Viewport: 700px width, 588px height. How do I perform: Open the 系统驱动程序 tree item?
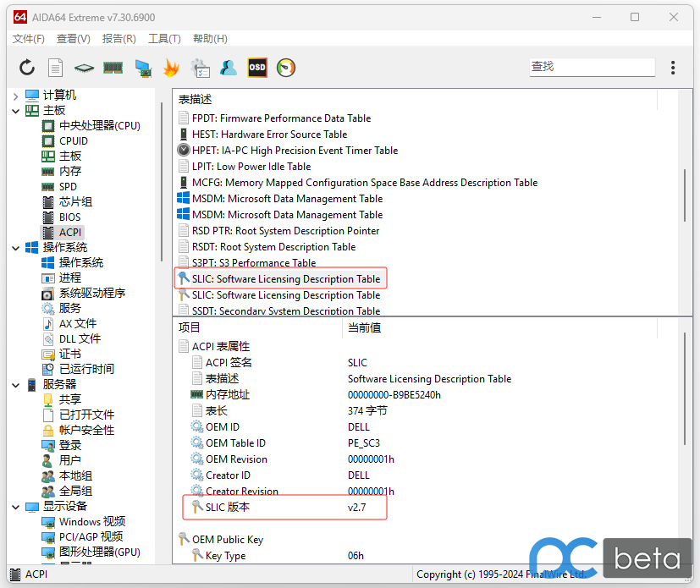(x=84, y=293)
